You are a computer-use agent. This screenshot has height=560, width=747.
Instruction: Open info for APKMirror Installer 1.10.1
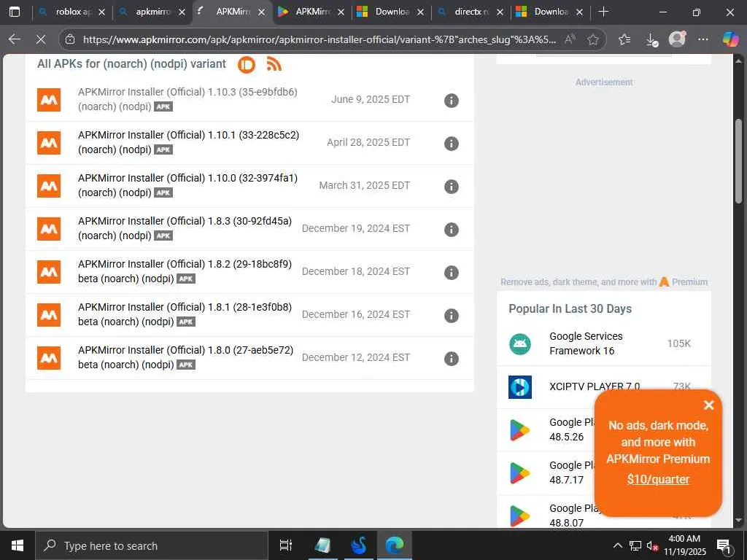[x=451, y=144]
